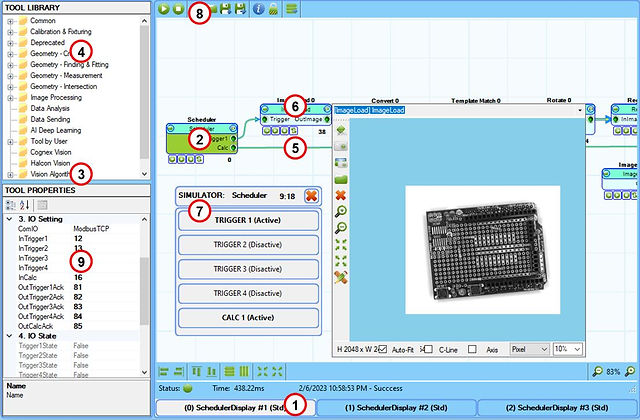640x420 pixels.
Task: Click the first green Save disk icon
Action: point(225,9)
